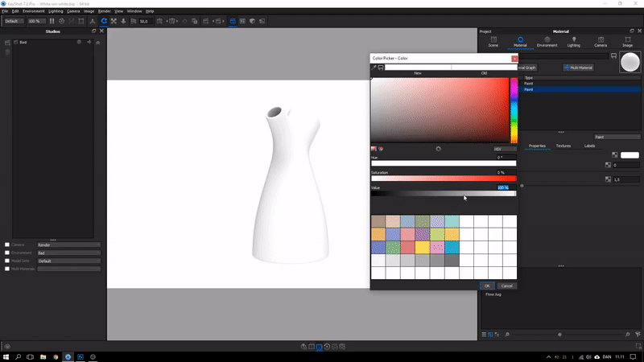644x362 pixels.
Task: Enable the Camera checkbox in Studios panel
Action: pyautogui.click(x=7, y=245)
